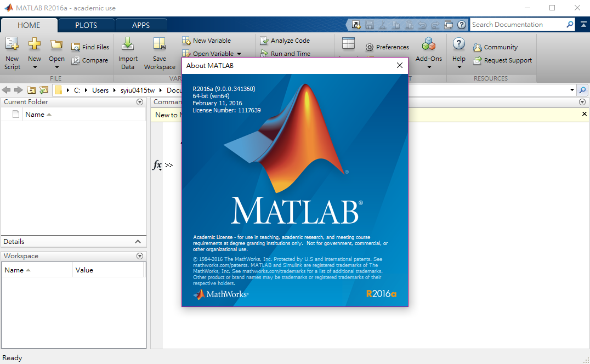Click Users in the folder path

click(x=100, y=90)
